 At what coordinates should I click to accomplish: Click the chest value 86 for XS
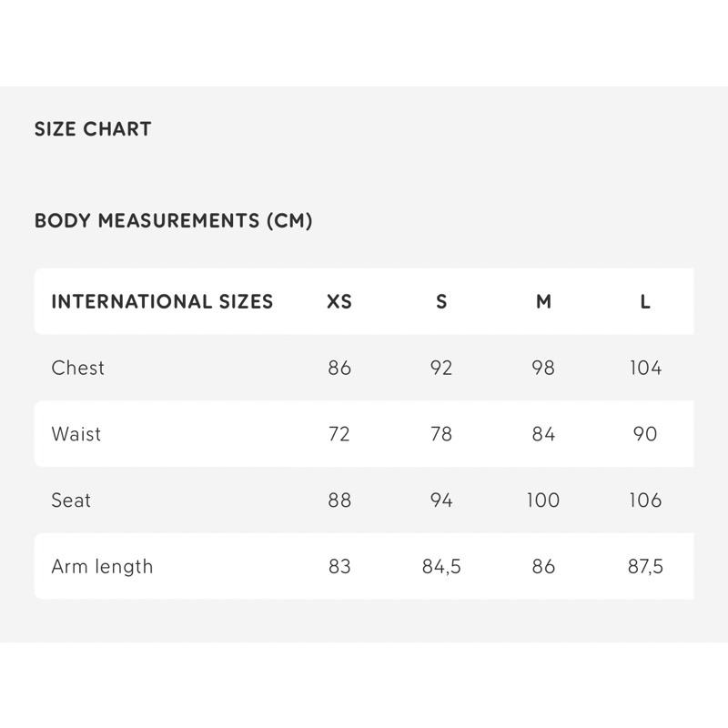coord(339,368)
